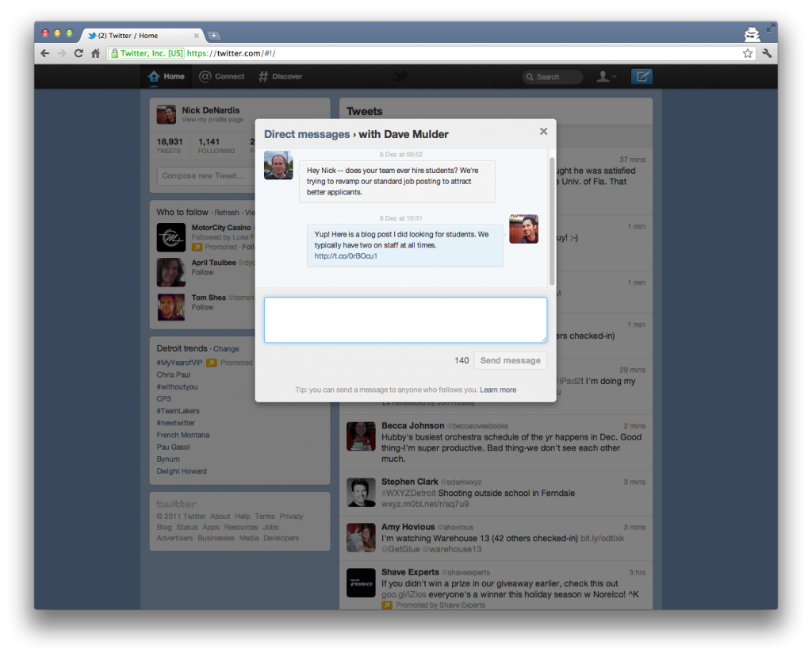Open the #withoutyou trend
Image resolution: width=812 pixels, height=657 pixels.
177,386
